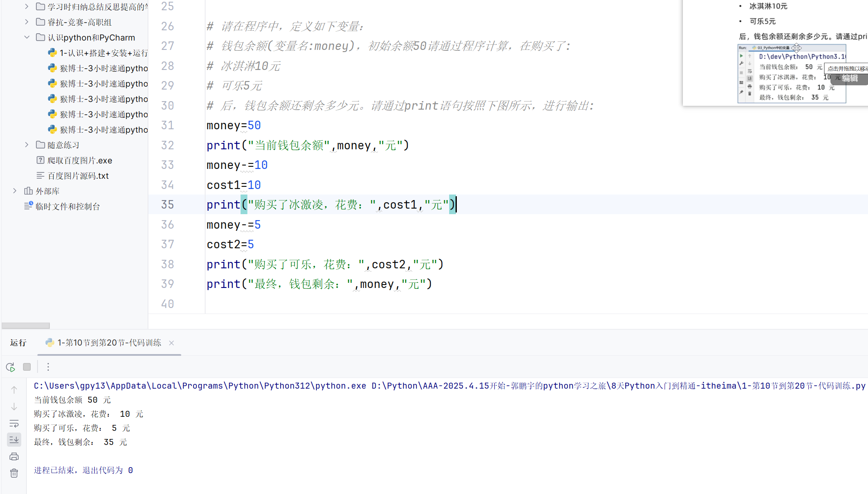Click the project panel horizontal scrollbar

(x=26, y=325)
